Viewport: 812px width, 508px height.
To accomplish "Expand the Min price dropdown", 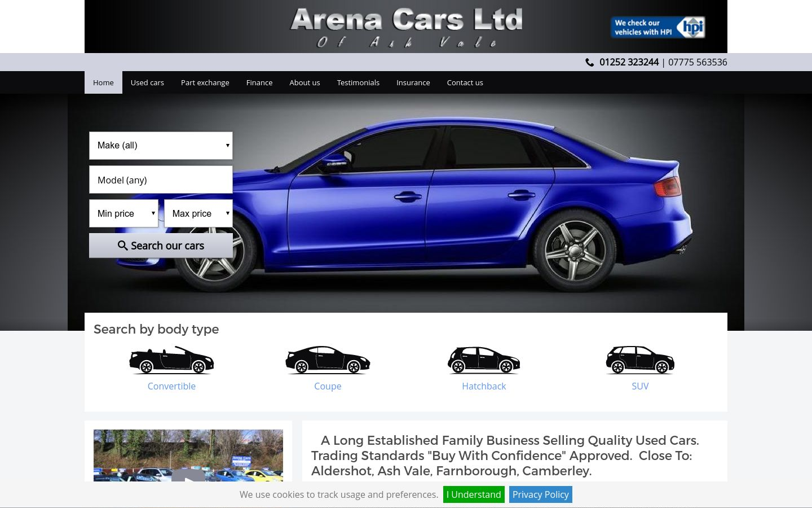I will 123,213.
